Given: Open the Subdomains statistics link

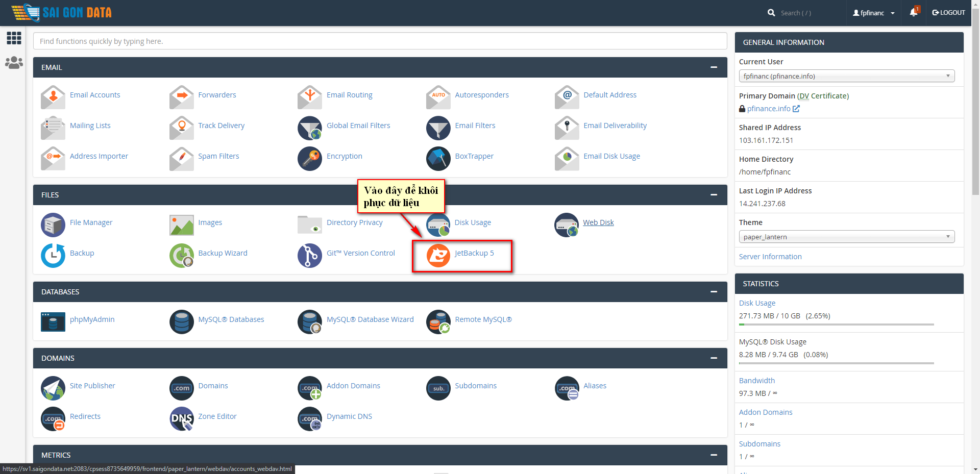Looking at the screenshot, I should pos(759,444).
